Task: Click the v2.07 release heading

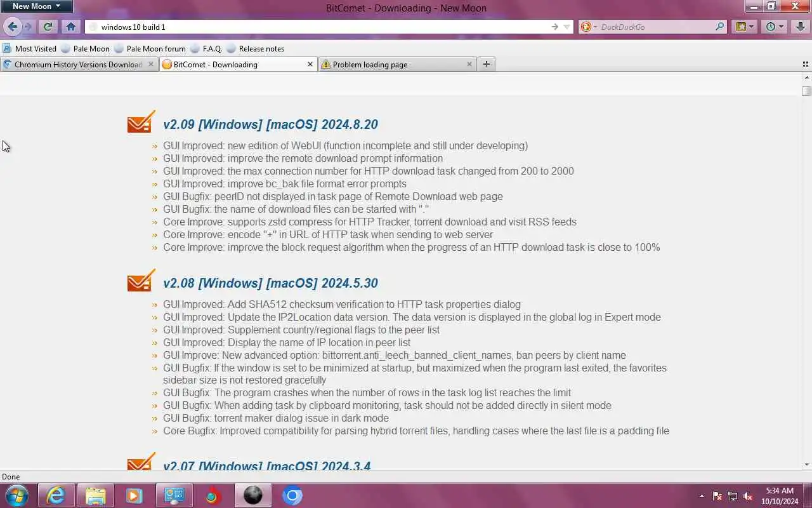Action: pos(266,465)
